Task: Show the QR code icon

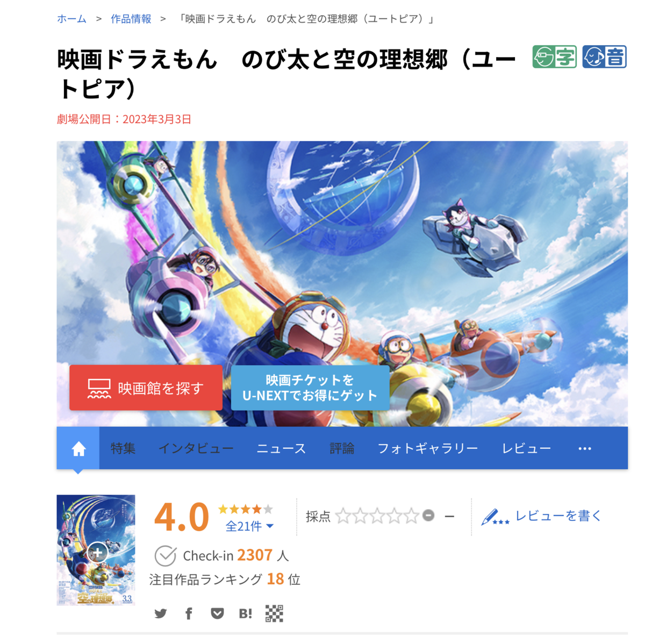Action: tap(274, 613)
